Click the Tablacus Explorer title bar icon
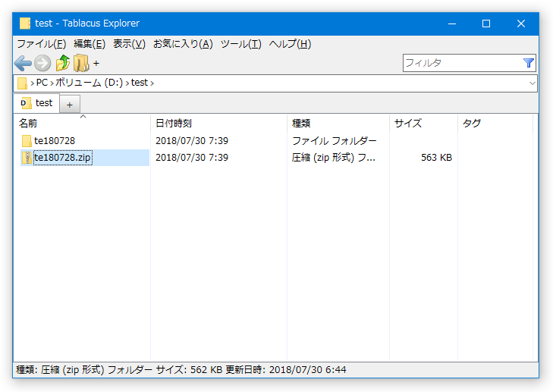Screen dimensions: 553x392 tap(25, 24)
